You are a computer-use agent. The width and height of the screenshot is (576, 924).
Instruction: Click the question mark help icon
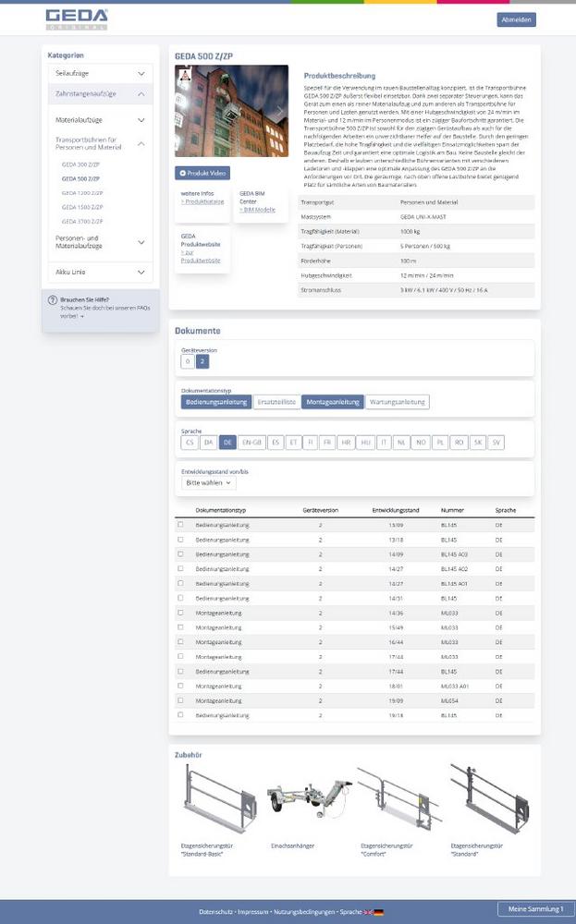point(53,300)
